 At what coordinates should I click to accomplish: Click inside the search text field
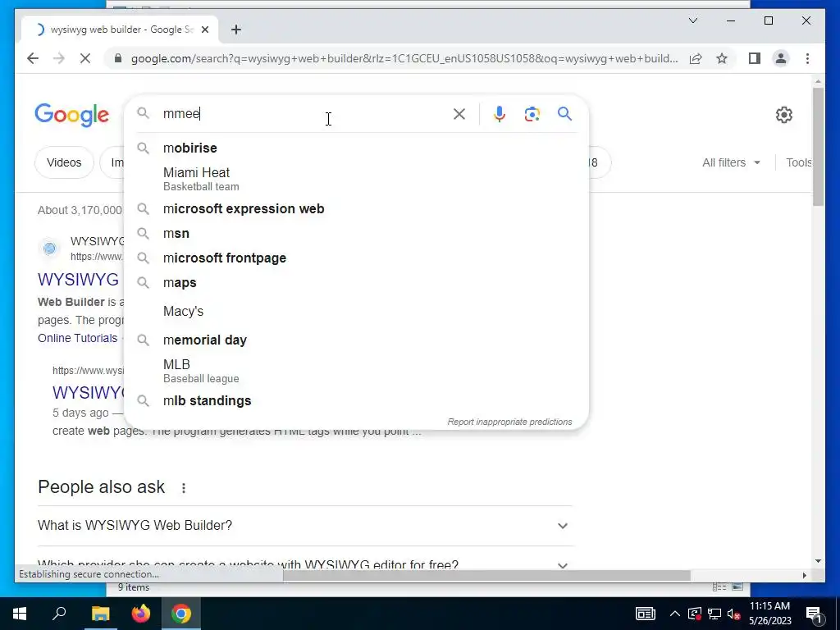point(305,113)
